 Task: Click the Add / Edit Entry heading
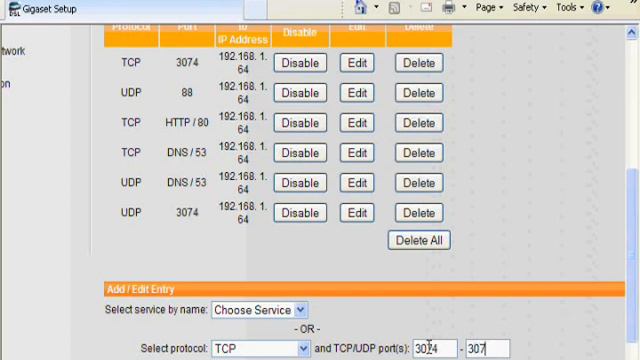[x=140, y=289]
